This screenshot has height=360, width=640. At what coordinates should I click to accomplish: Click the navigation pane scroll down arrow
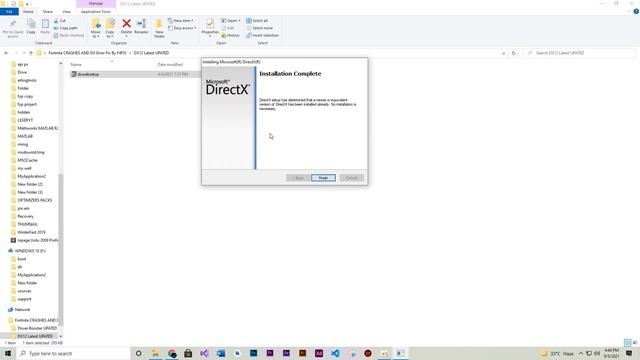tap(61, 336)
